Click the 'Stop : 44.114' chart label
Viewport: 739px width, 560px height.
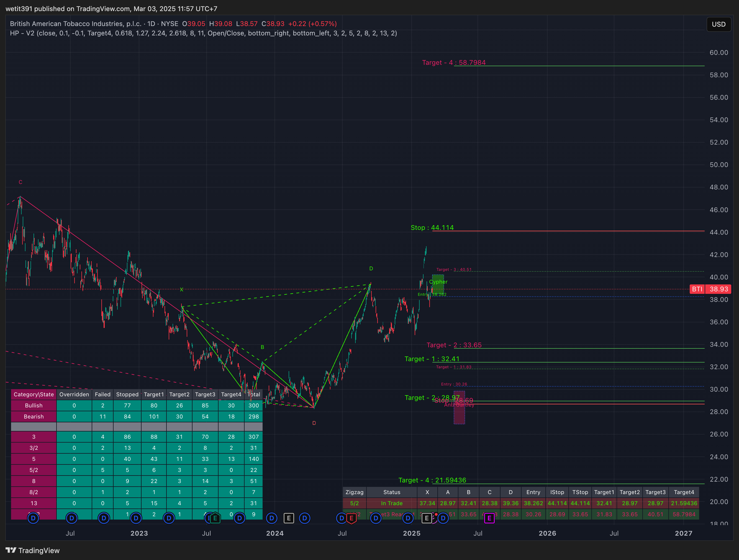pos(432,228)
